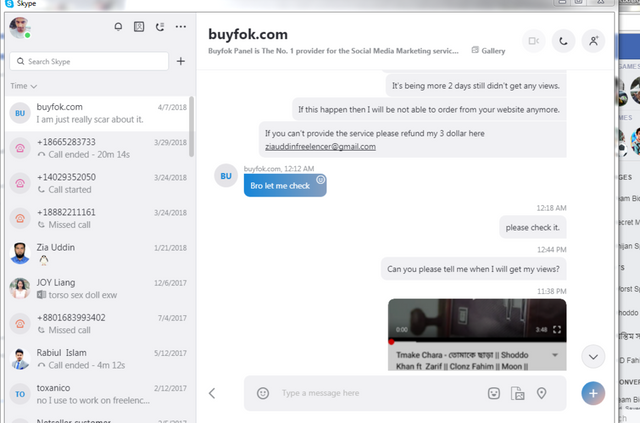The width and height of the screenshot is (640, 423).
Task: Open the more options ellipsis menu
Action: click(x=180, y=27)
